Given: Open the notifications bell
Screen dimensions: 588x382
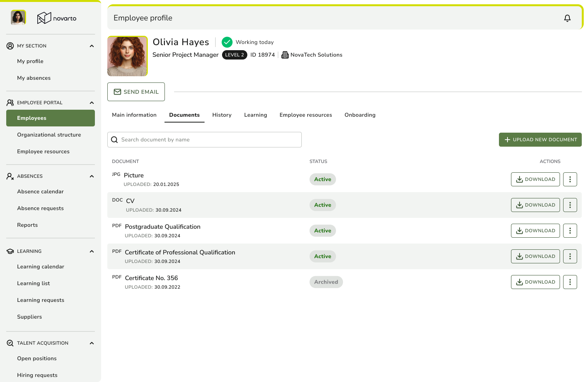Looking at the screenshot, I should pyautogui.click(x=567, y=18).
